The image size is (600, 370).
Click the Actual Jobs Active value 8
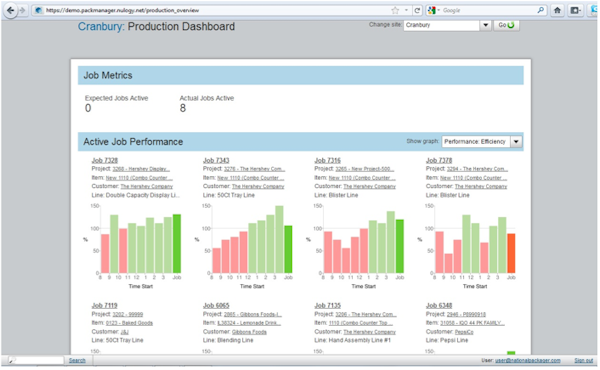(x=183, y=109)
